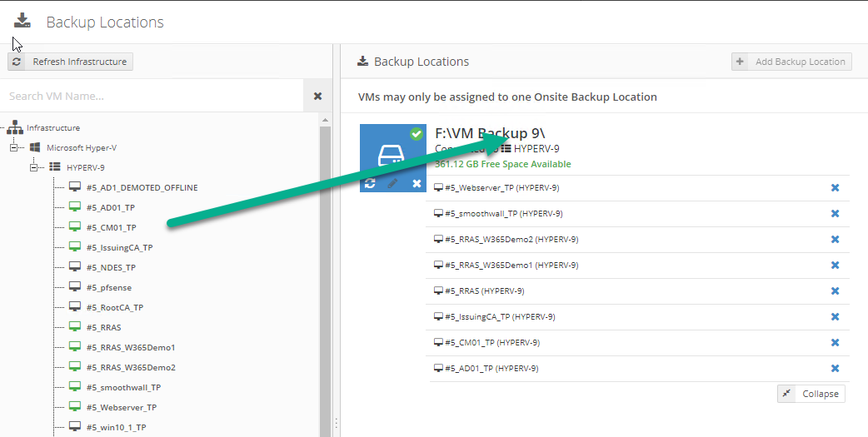Select #5_RRAS_W365Demo2 VM in tree
Screen dimensions: 868x437
[x=131, y=367]
